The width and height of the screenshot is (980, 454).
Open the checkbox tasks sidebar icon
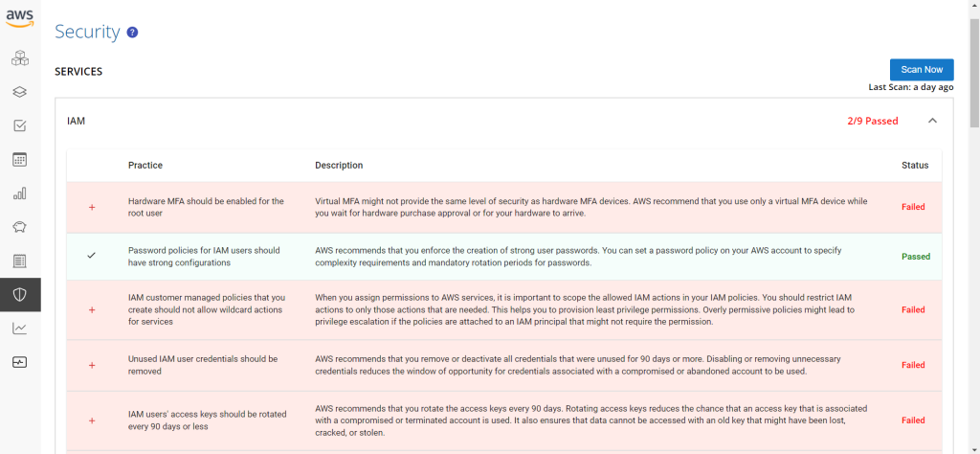coord(20,126)
